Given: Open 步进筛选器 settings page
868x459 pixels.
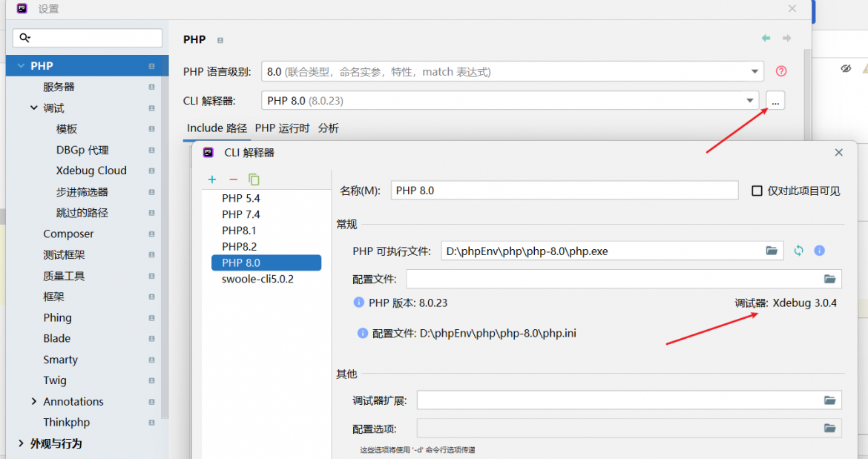Looking at the screenshot, I should (x=83, y=192).
